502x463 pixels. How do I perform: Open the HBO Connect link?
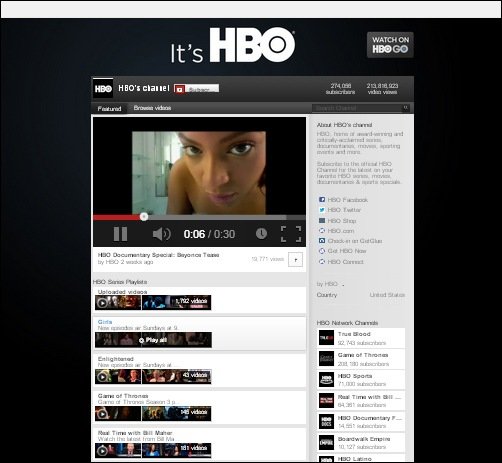point(345,262)
